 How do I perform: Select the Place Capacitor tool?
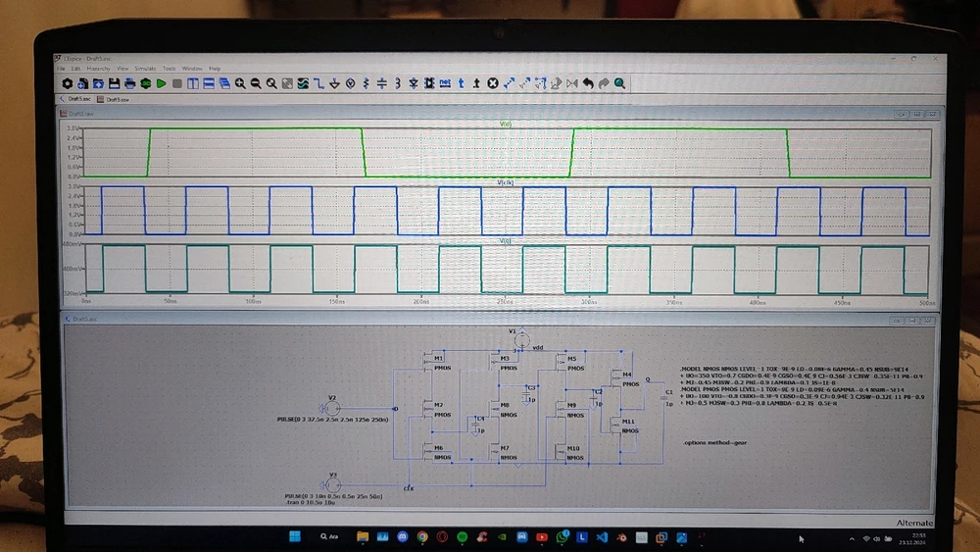coord(380,84)
